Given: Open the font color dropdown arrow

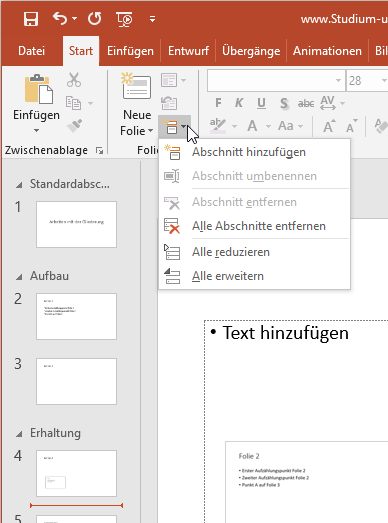Looking at the screenshot, I should coord(268,126).
